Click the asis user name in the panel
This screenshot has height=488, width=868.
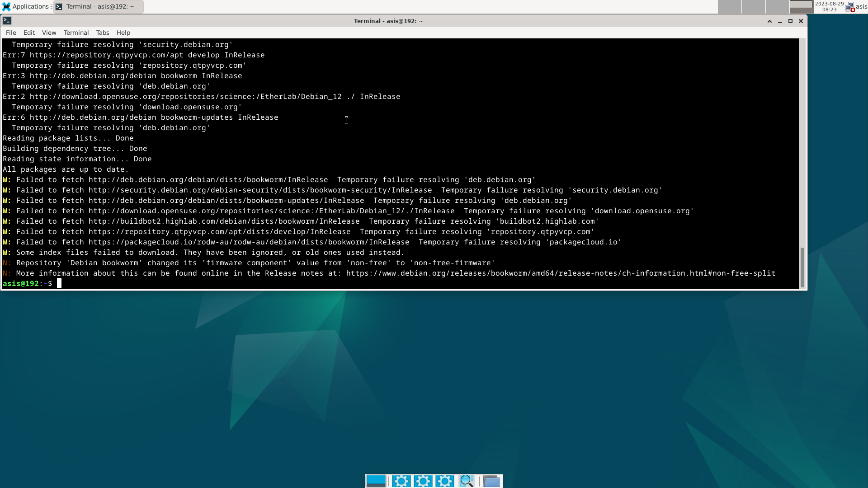click(x=861, y=7)
